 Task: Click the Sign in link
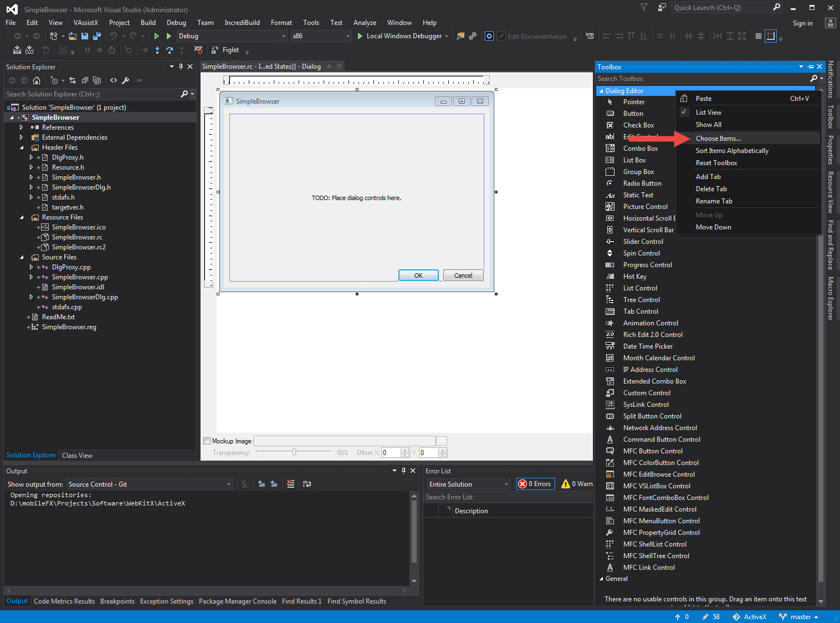coord(802,23)
